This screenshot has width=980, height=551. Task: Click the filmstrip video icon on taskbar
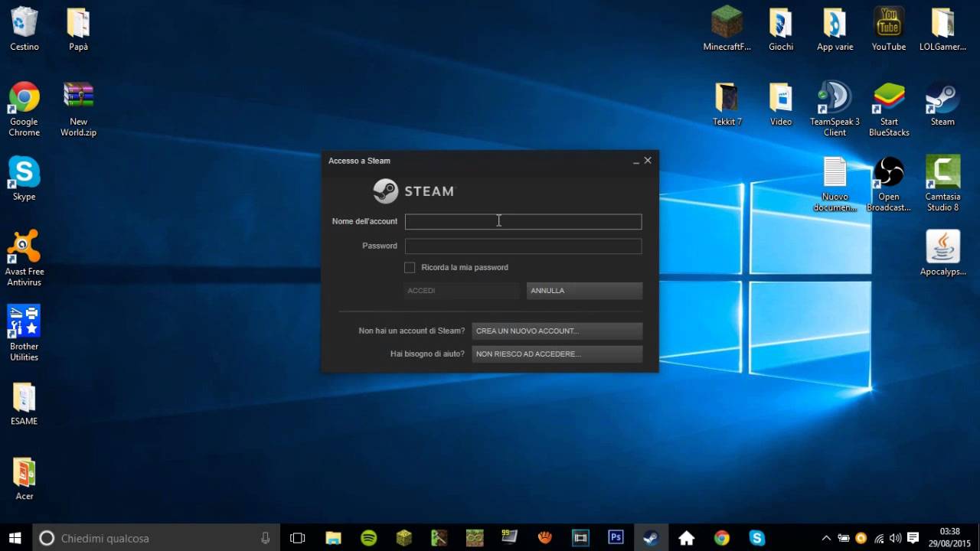click(580, 538)
